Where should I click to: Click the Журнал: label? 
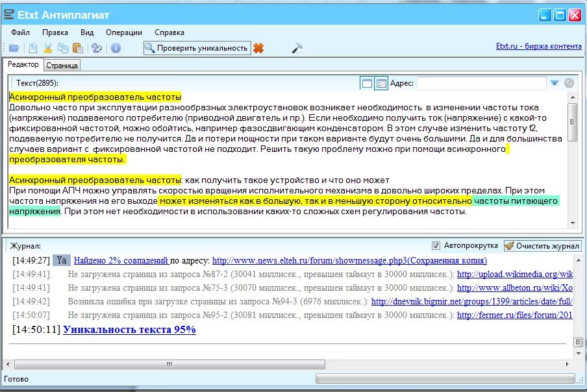[x=25, y=246]
